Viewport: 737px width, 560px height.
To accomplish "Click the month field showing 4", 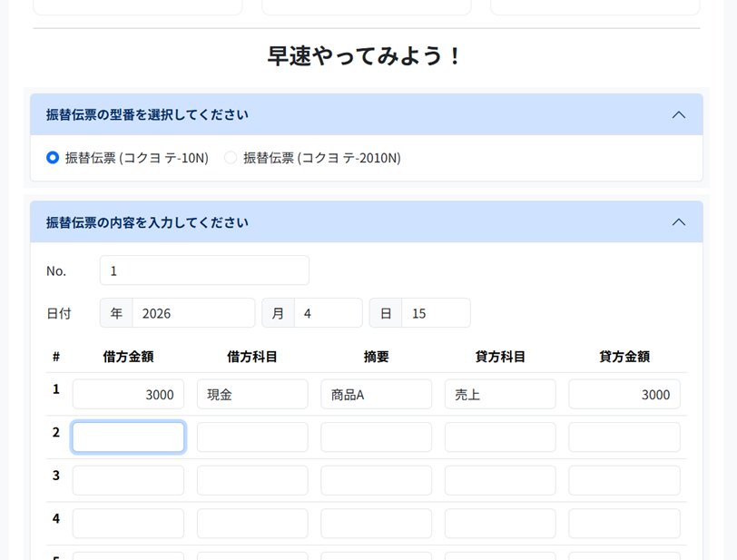I will 328,313.
